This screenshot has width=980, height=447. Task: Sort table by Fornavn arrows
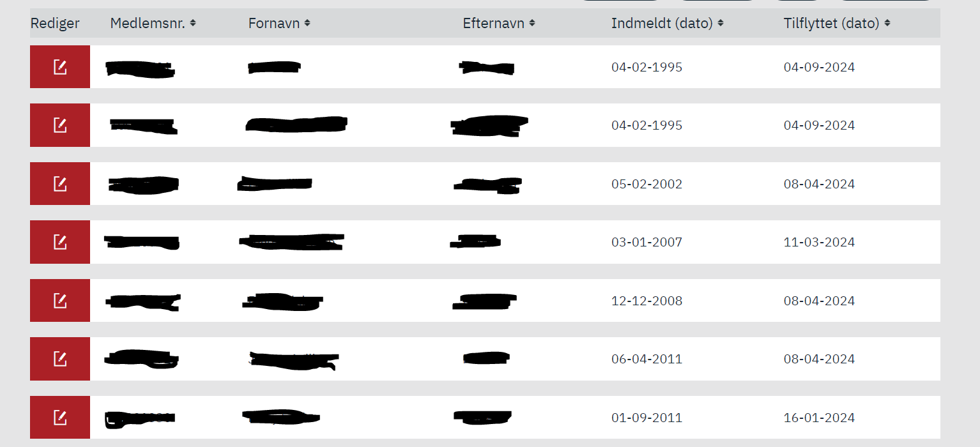[307, 24]
